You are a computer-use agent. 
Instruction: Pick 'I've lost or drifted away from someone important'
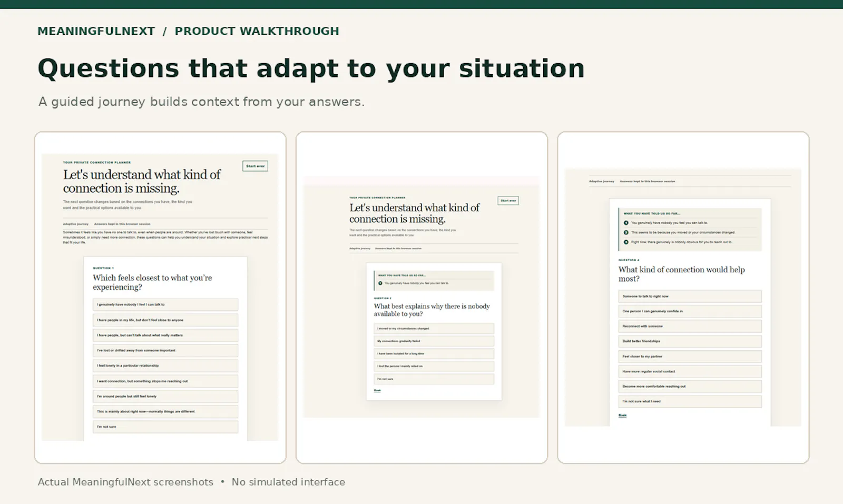(165, 350)
